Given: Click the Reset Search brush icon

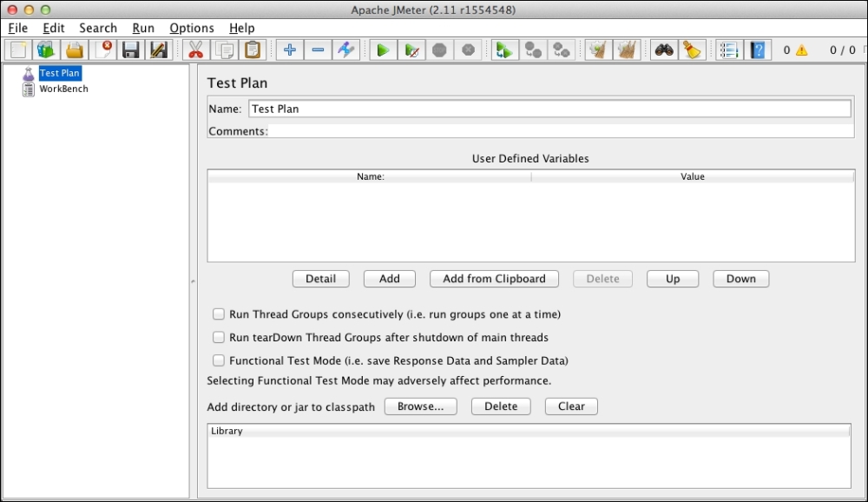Looking at the screenshot, I should tap(692, 50).
